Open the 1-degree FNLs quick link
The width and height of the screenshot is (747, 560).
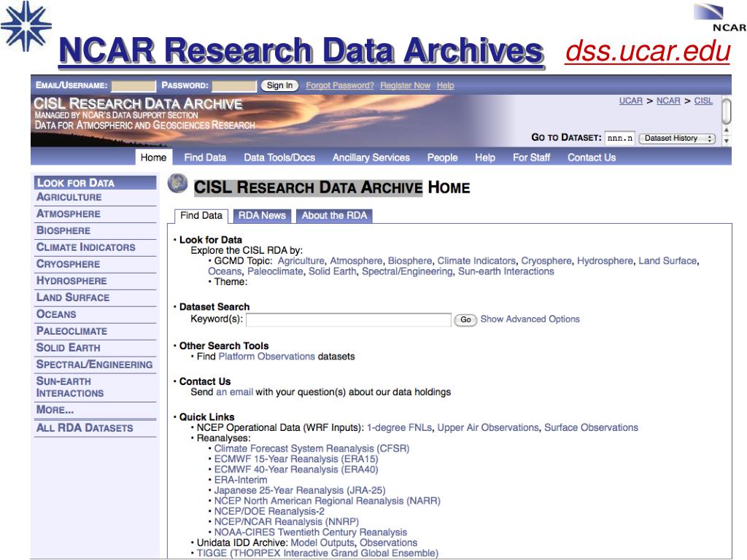point(399,427)
